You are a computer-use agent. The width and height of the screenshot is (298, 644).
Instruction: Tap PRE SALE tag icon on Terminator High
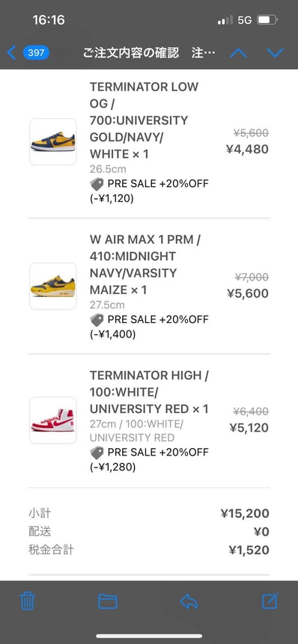[x=97, y=453]
